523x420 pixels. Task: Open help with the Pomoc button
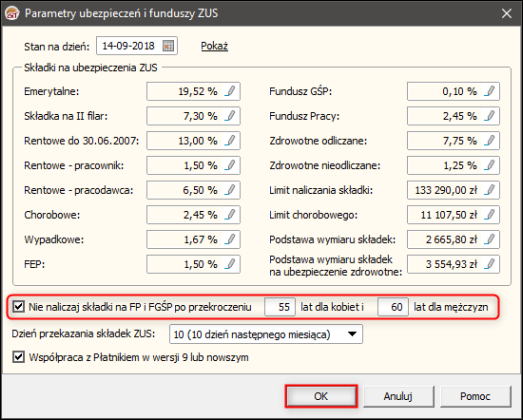tap(475, 396)
